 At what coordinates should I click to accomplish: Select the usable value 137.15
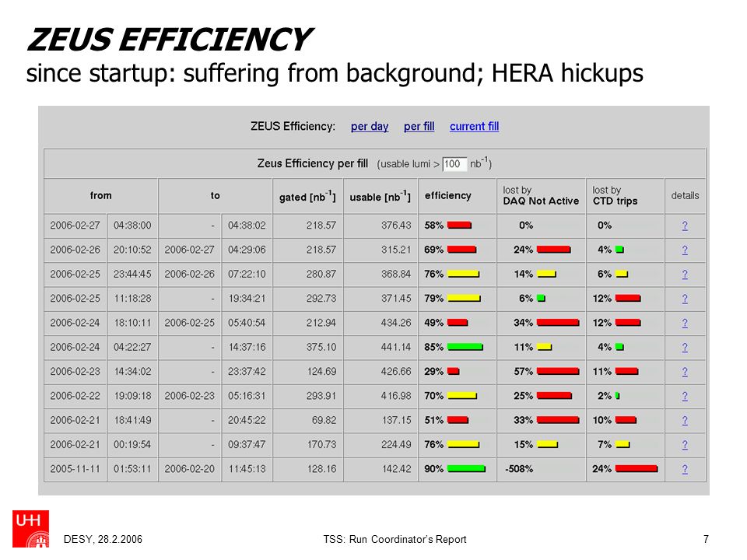396,420
